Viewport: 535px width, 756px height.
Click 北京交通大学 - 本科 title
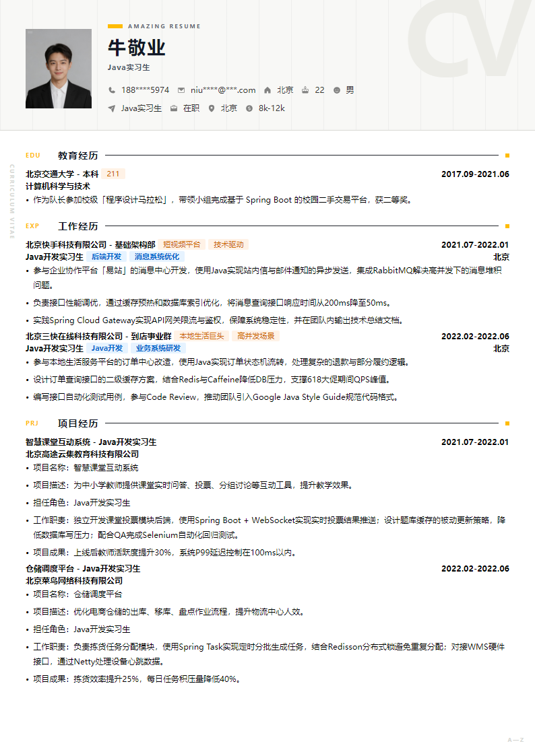[x=62, y=174]
